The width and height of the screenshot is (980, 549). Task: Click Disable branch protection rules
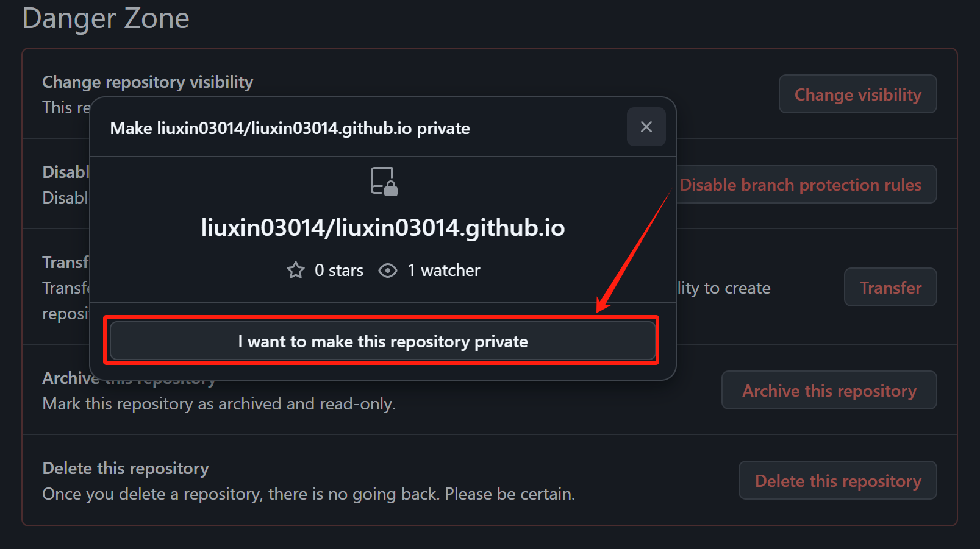click(x=806, y=184)
